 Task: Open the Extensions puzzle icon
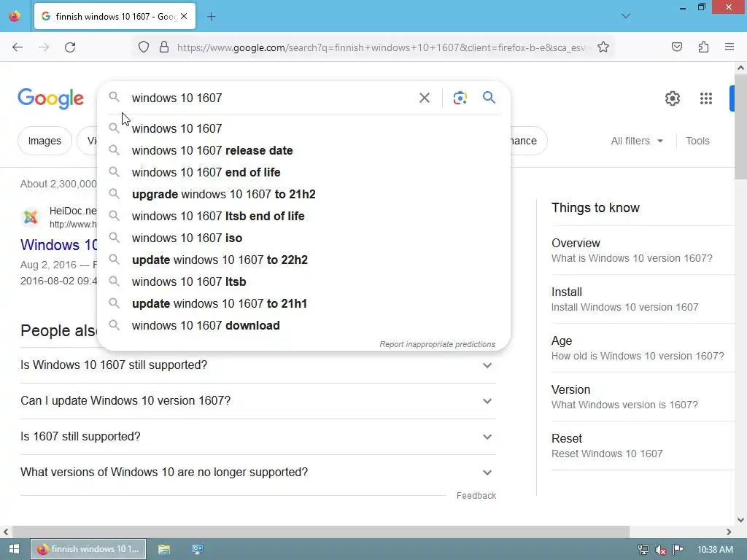(704, 47)
